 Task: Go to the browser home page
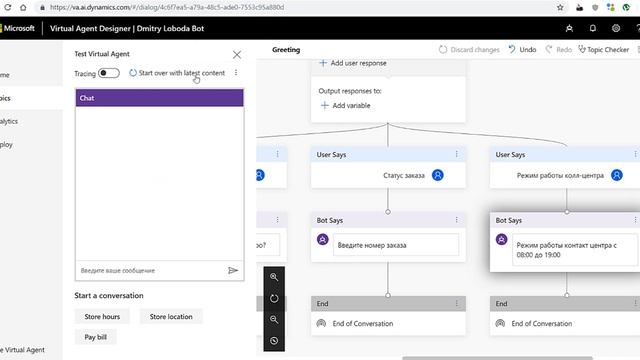click(x=23, y=7)
